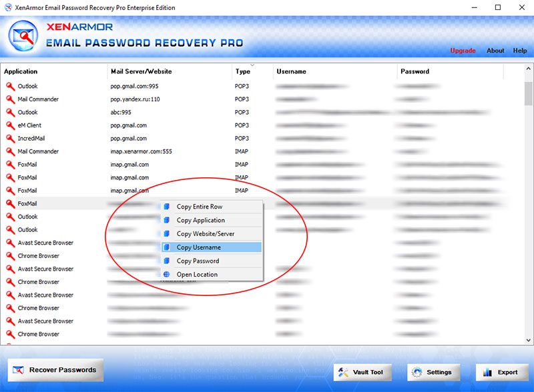Open the About link
Image resolution: width=534 pixels, height=392 pixels.
pos(495,51)
